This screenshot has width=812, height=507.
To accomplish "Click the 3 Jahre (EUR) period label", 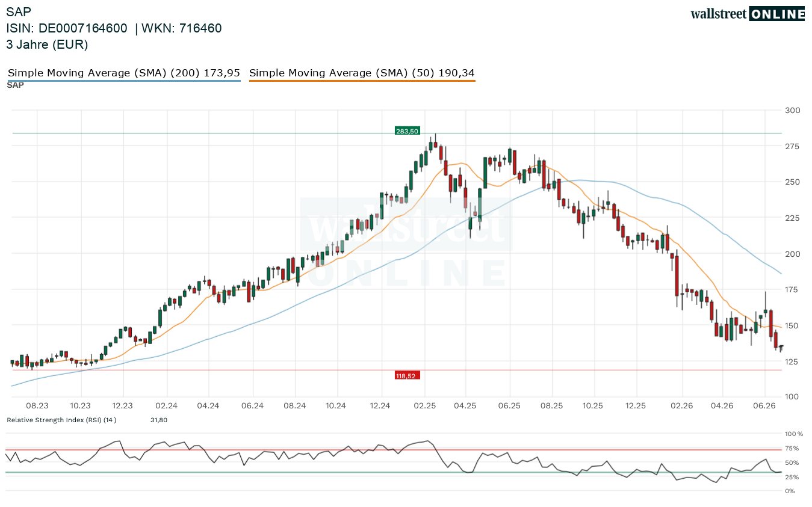I will click(x=47, y=45).
